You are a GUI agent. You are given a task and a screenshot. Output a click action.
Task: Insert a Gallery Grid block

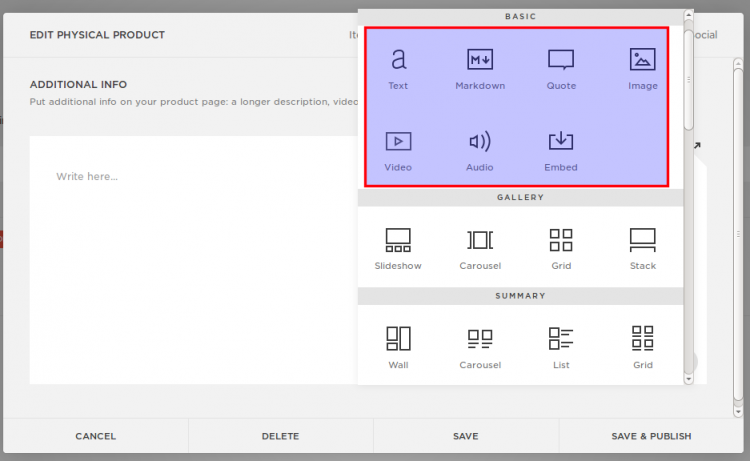point(561,249)
